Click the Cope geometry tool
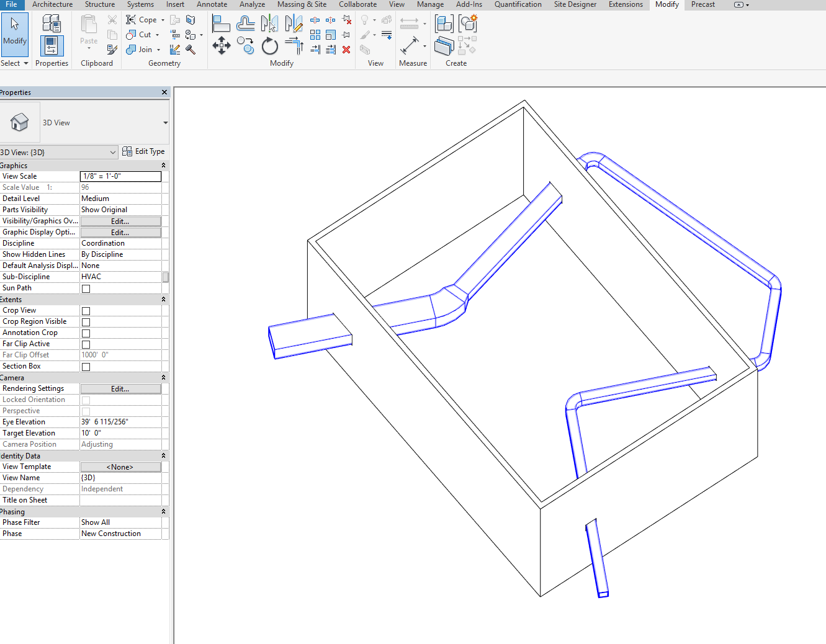Viewport: 826px width, 644px height. click(141, 19)
